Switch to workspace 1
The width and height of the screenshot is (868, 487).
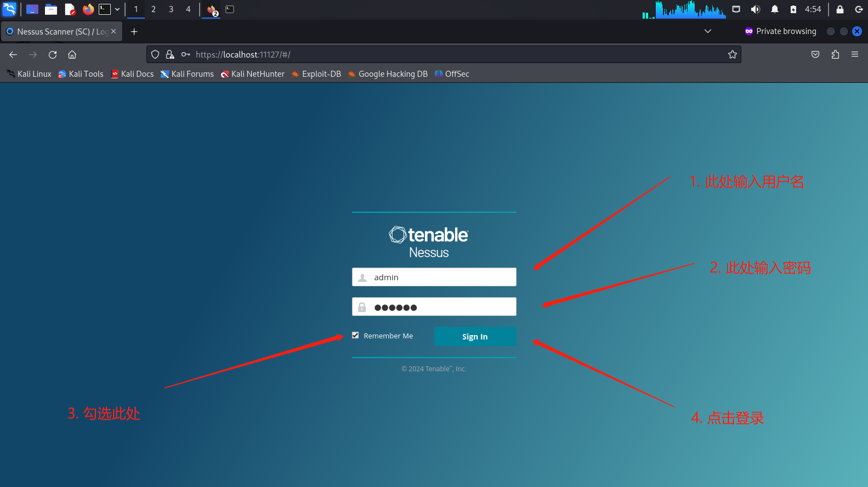tap(136, 9)
